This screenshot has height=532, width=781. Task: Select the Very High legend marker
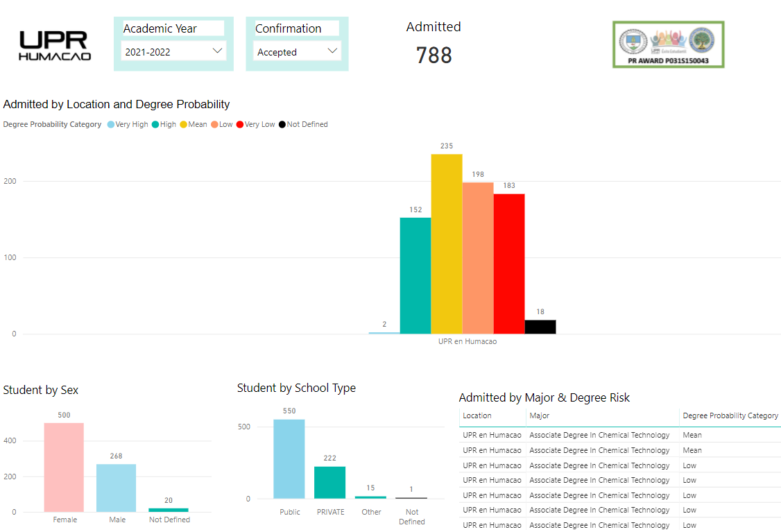point(111,125)
